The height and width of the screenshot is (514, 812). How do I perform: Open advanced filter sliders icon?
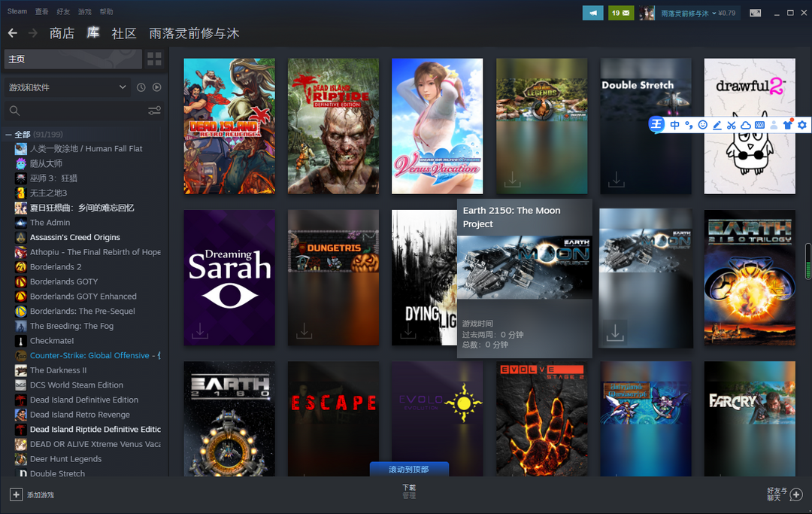point(154,111)
